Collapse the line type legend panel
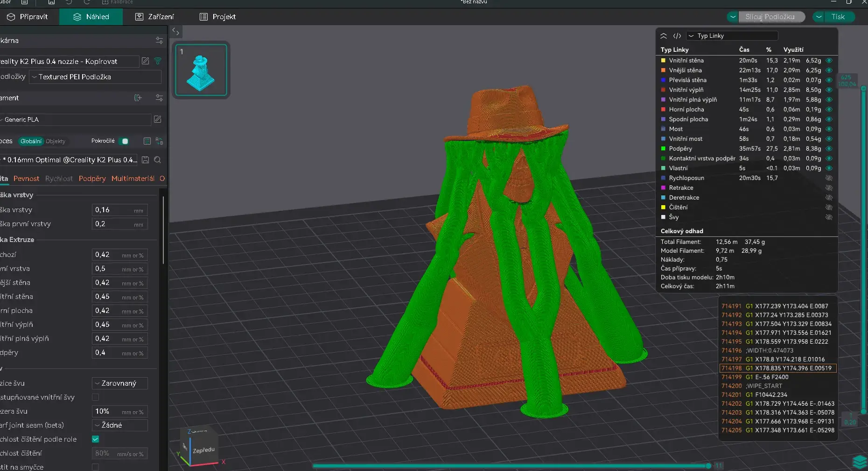 664,36
